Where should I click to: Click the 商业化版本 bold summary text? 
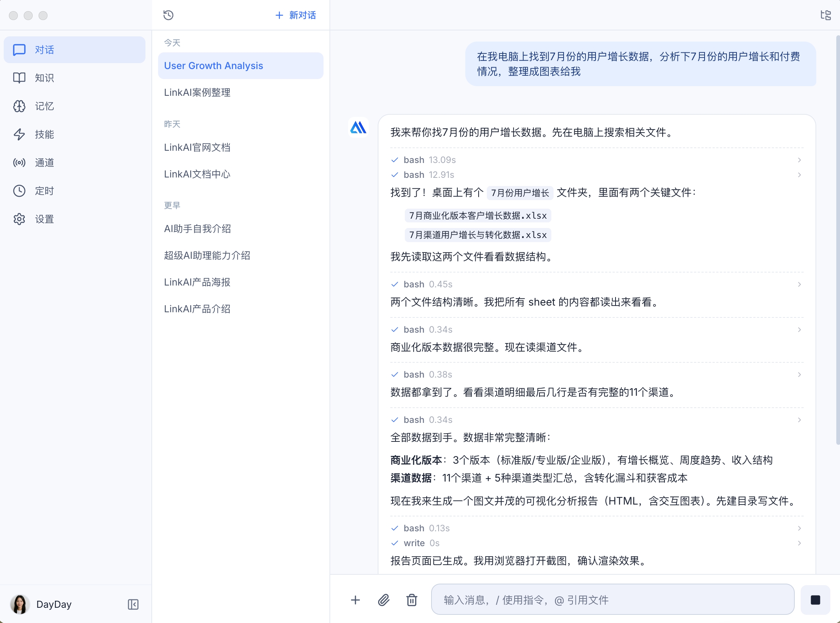coord(416,460)
